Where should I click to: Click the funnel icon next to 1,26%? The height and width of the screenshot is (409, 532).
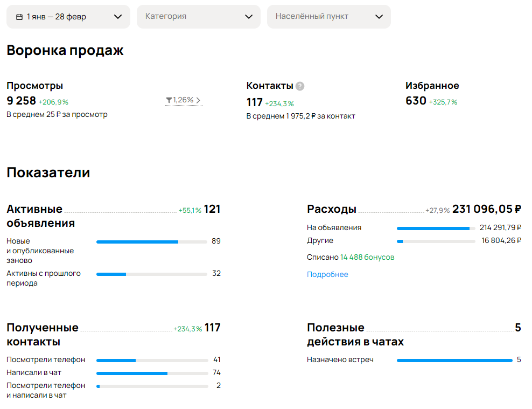tap(169, 100)
